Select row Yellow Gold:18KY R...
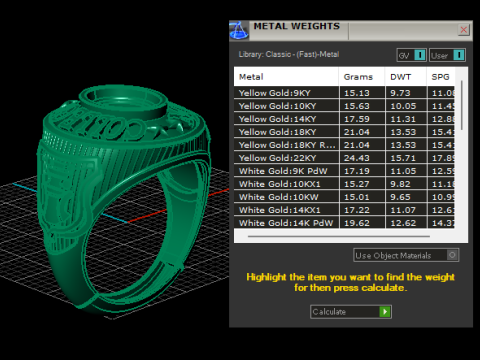 click(x=344, y=145)
